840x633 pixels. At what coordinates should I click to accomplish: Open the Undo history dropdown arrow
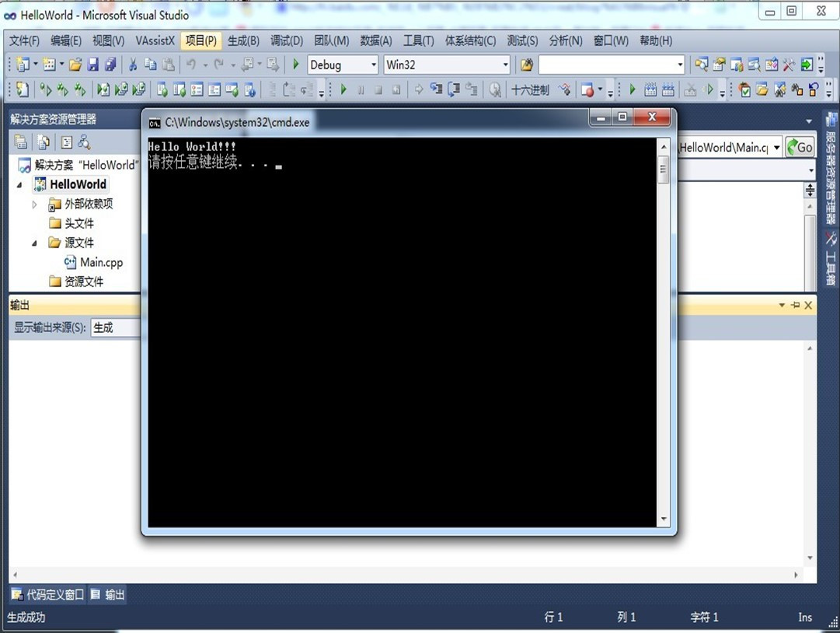click(x=204, y=65)
